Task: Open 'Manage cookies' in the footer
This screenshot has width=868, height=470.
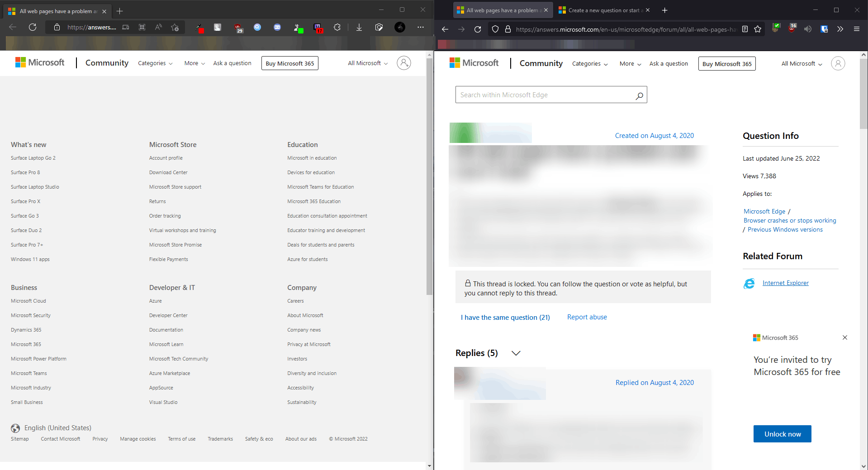Action: tap(138, 439)
